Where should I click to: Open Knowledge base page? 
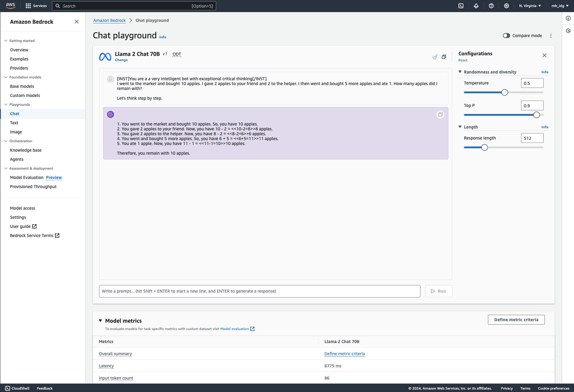point(26,150)
